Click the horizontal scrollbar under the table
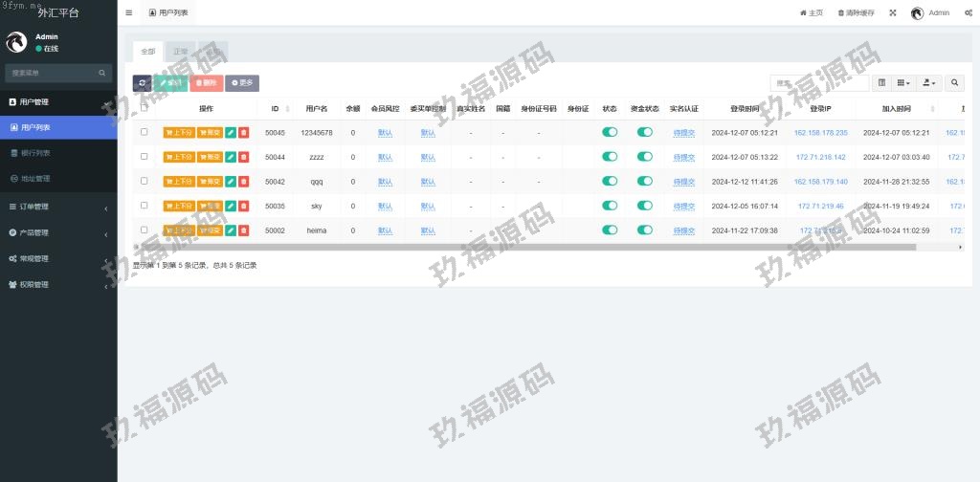Image resolution: width=980 pixels, height=482 pixels. (x=526, y=247)
